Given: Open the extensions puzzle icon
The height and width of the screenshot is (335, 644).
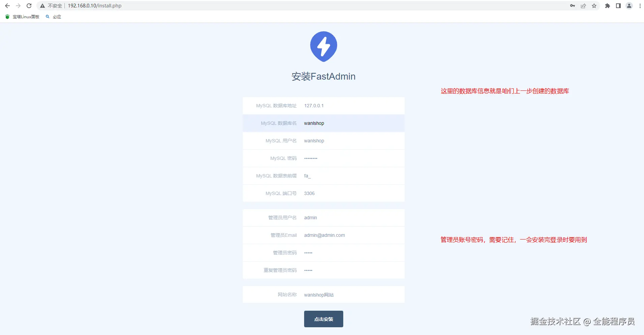Looking at the screenshot, I should pos(608,6).
